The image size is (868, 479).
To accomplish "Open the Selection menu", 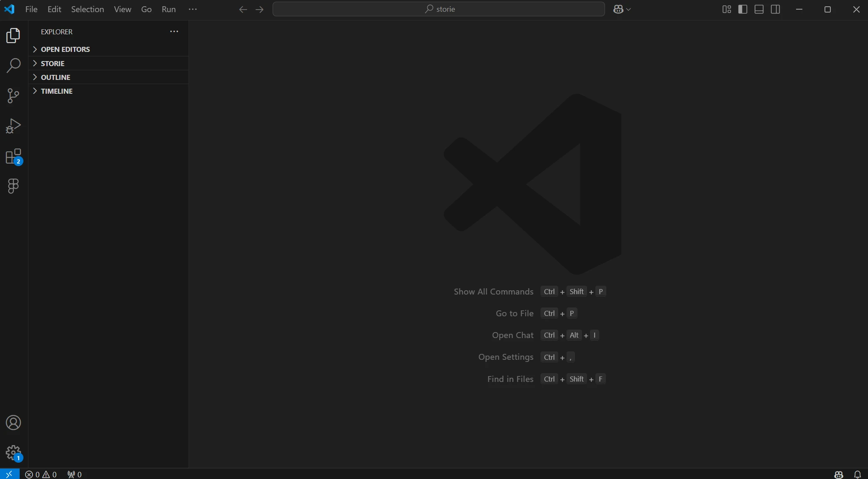I will coord(87,9).
